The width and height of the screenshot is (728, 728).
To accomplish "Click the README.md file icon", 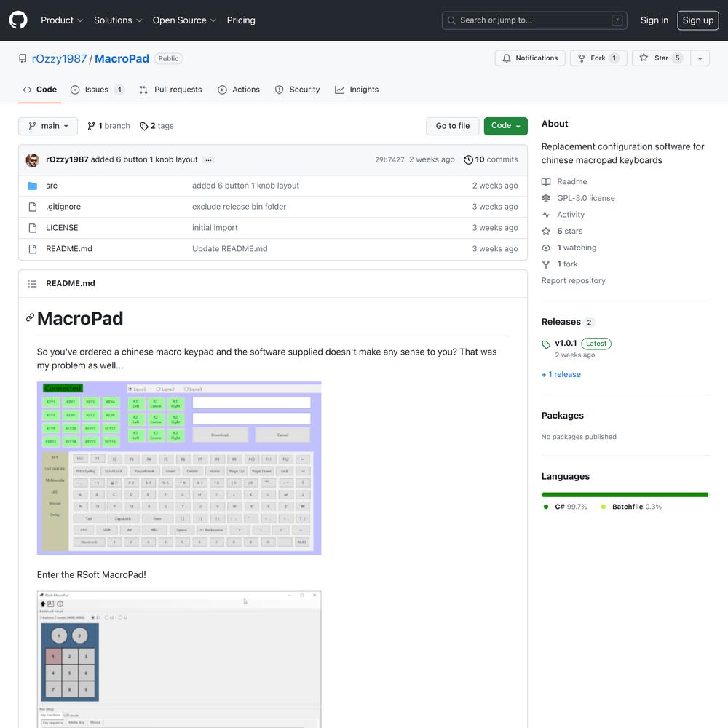I will 33,249.
